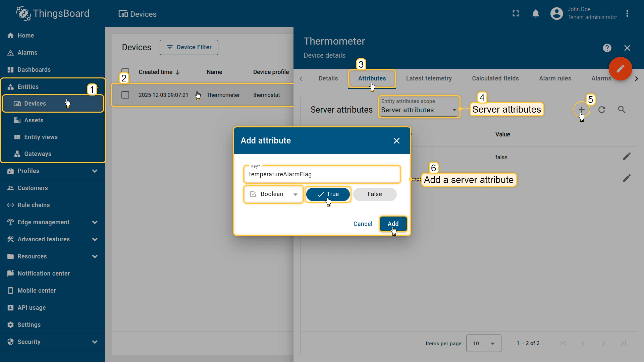Open attribute search magnifier
The width and height of the screenshot is (644, 362).
[622, 110]
